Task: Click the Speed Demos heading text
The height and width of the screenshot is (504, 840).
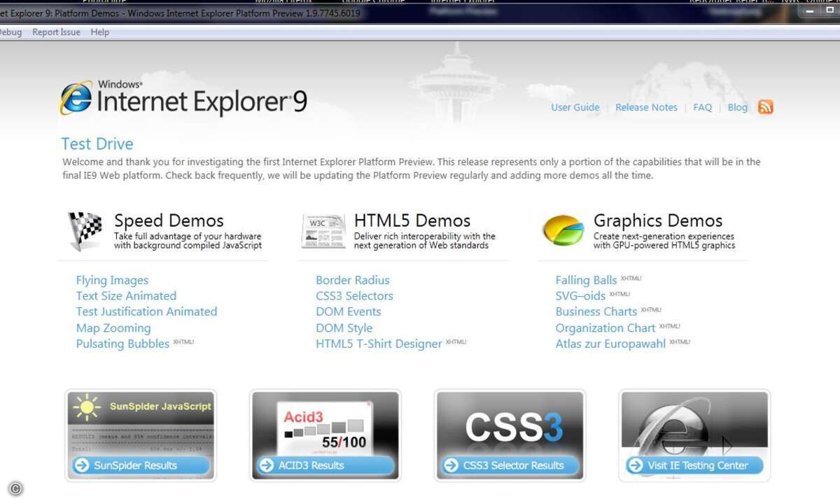Action: [169, 220]
